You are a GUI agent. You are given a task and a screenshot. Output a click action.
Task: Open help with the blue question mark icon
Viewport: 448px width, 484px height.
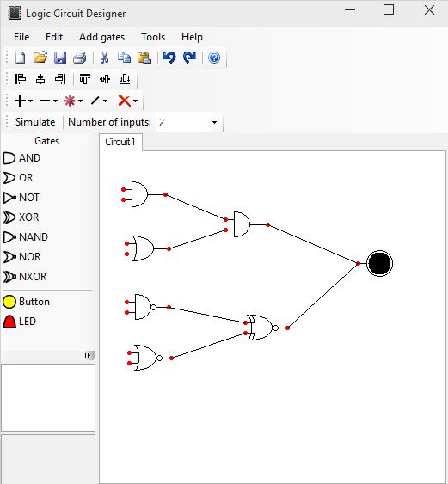(x=214, y=58)
